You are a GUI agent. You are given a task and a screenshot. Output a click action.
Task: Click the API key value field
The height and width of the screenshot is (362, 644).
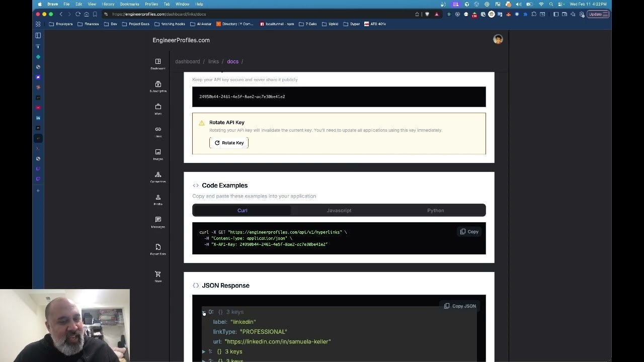pos(339,97)
